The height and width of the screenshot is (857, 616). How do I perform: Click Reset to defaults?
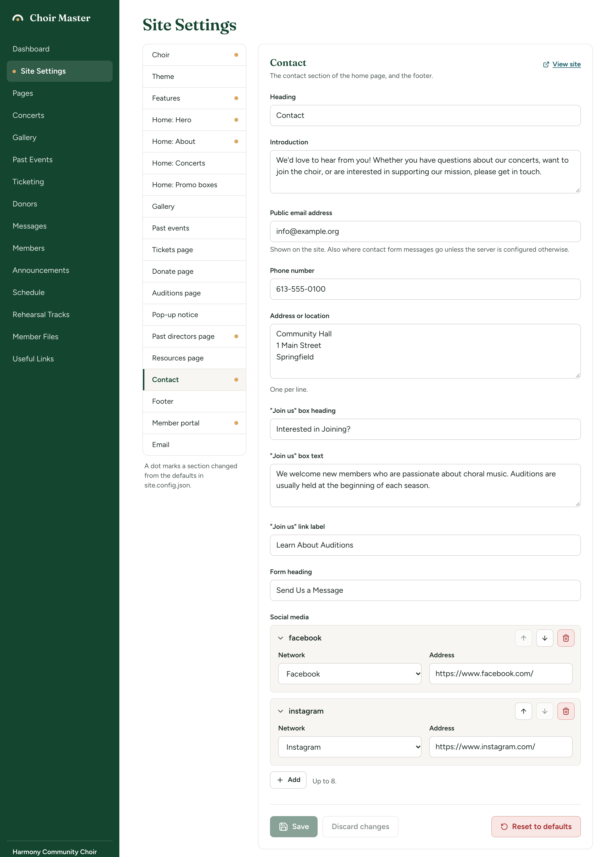tap(536, 827)
